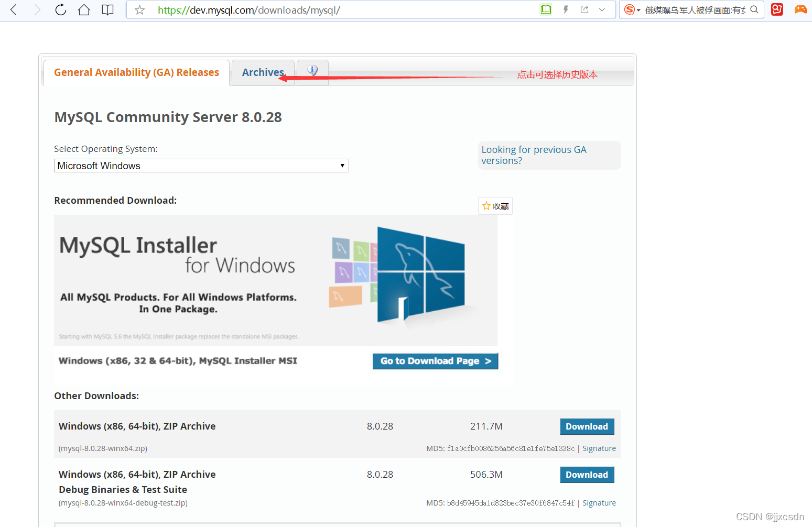Click Go to Download Page button
This screenshot has width=812, height=527.
[436, 361]
